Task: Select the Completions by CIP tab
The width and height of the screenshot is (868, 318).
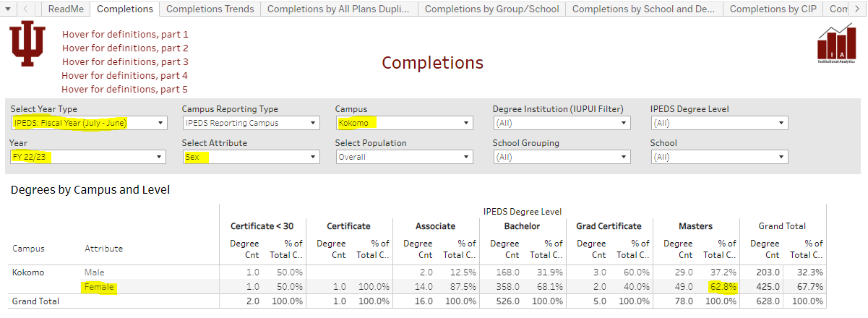Action: click(771, 9)
